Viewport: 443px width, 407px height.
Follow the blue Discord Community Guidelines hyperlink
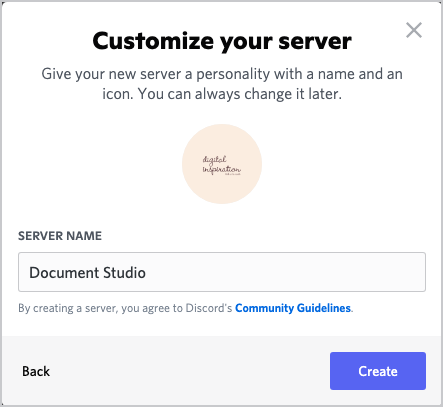click(293, 308)
